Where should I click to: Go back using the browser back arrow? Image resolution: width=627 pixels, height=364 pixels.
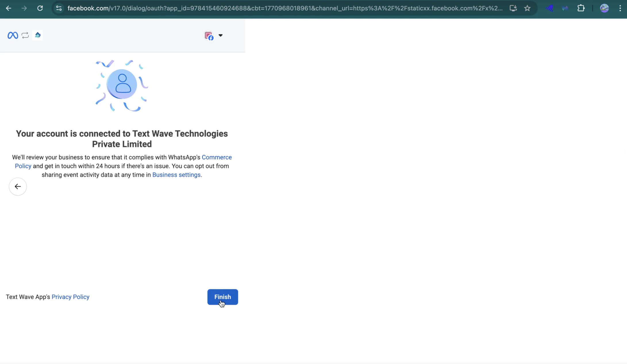9,8
